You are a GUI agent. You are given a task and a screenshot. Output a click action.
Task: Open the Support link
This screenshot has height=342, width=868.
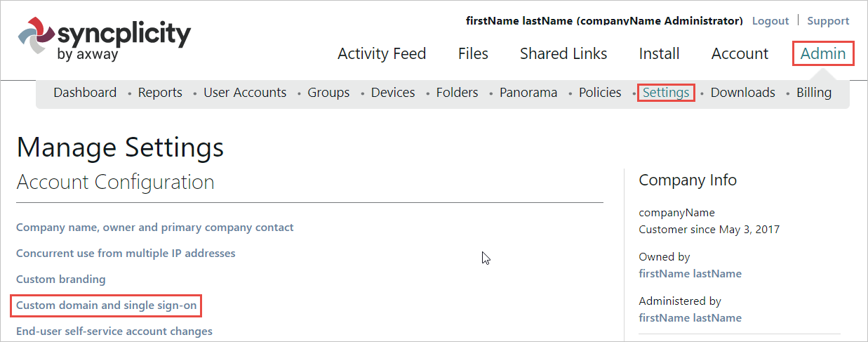[828, 21]
